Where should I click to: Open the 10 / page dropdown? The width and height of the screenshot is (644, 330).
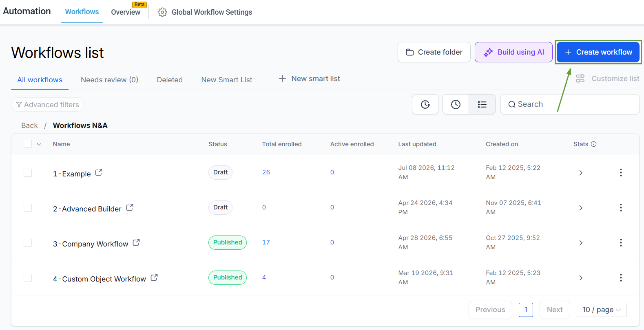[x=602, y=310]
